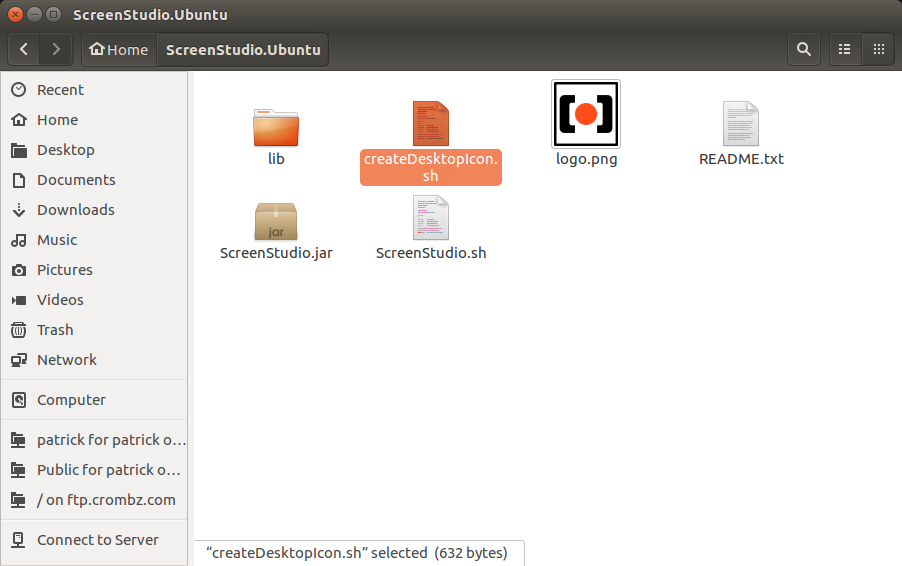This screenshot has height=566, width=902.
Task: Click ftp.crombz.com network share icon
Action: tap(18, 500)
